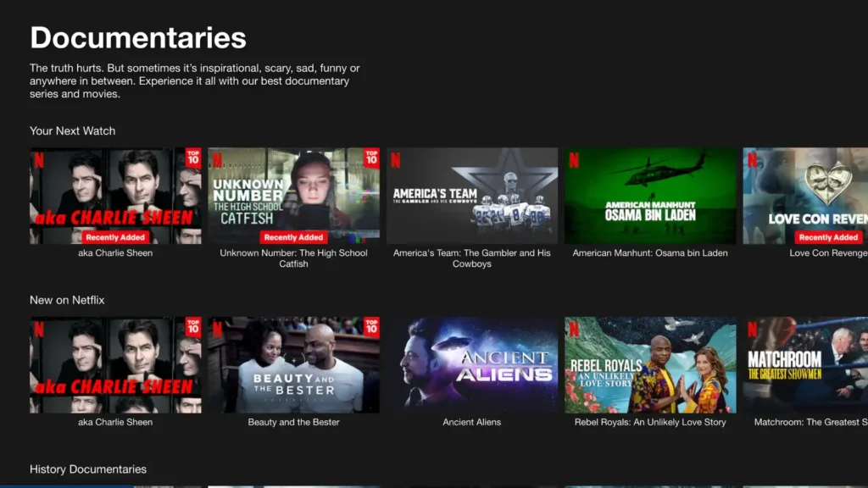Click the Rebel Royals: An Unlikely Love Story title
868x488 pixels.
point(650,423)
